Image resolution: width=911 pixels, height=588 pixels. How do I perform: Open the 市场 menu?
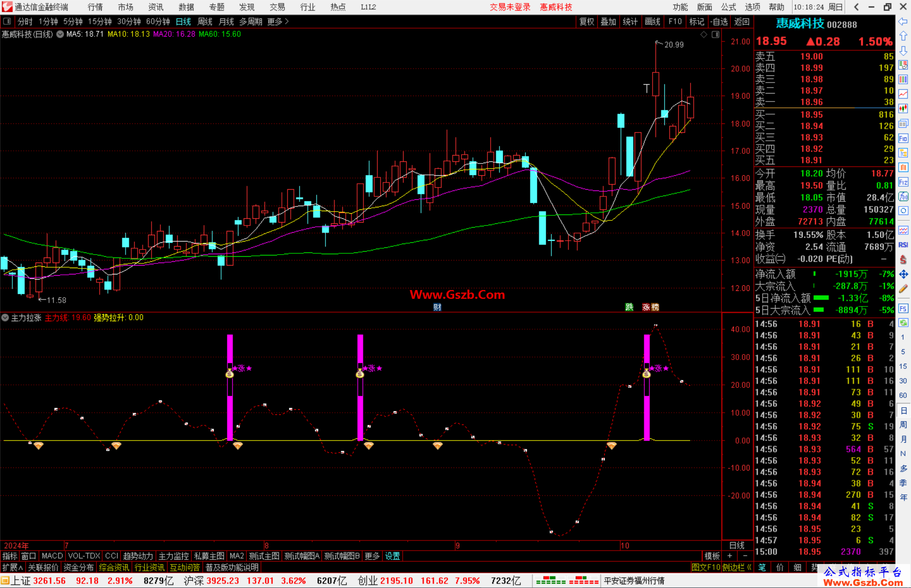coord(125,7)
